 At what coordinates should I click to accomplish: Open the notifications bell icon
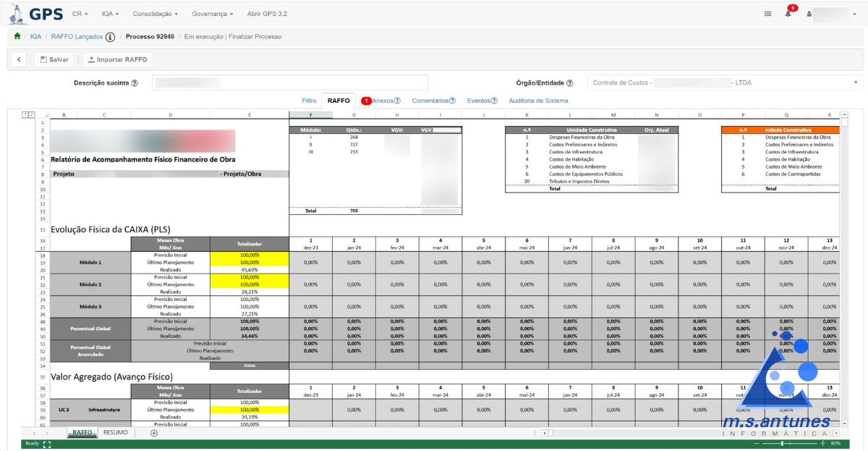click(788, 13)
